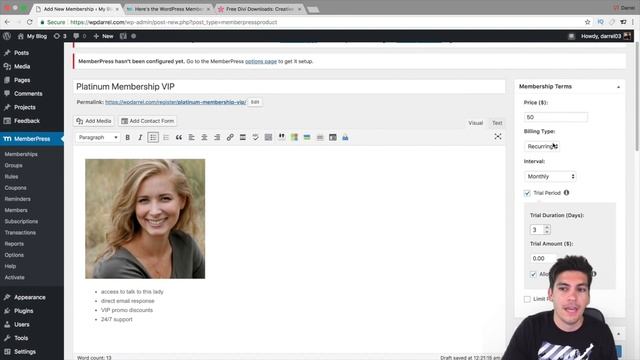Align text right in editor
The height and width of the screenshot is (360, 640).
click(217, 138)
